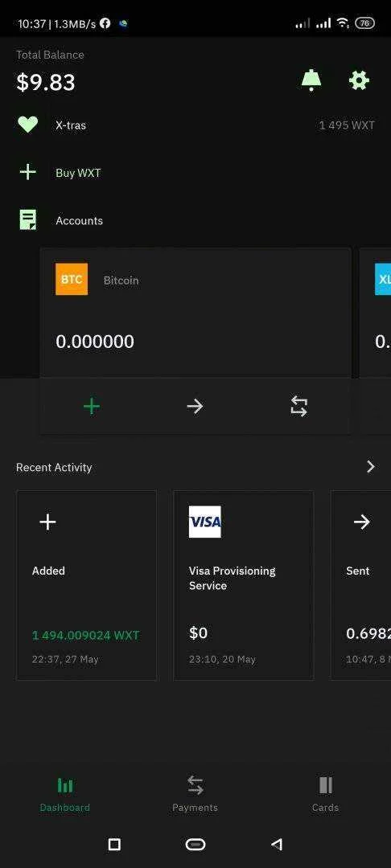Switch to the Cards tab

pyautogui.click(x=325, y=794)
